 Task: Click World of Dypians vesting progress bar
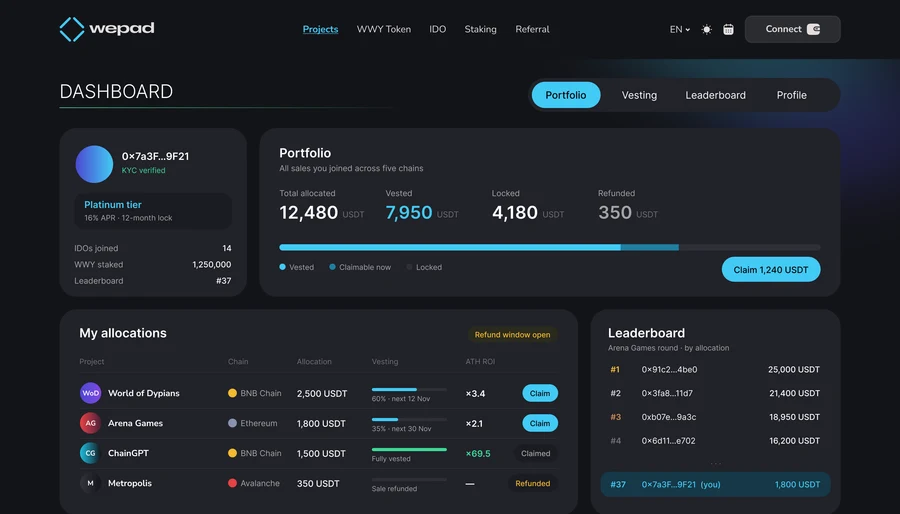pos(409,390)
